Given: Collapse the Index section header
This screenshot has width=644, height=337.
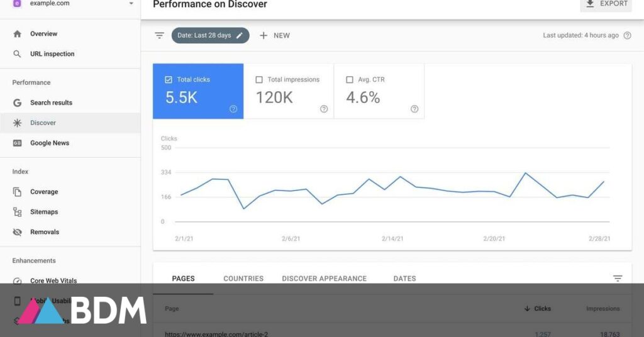Looking at the screenshot, I should [x=20, y=172].
